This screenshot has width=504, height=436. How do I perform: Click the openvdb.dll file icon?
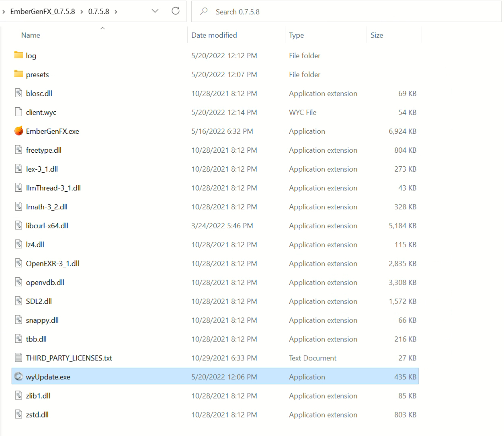click(x=18, y=282)
